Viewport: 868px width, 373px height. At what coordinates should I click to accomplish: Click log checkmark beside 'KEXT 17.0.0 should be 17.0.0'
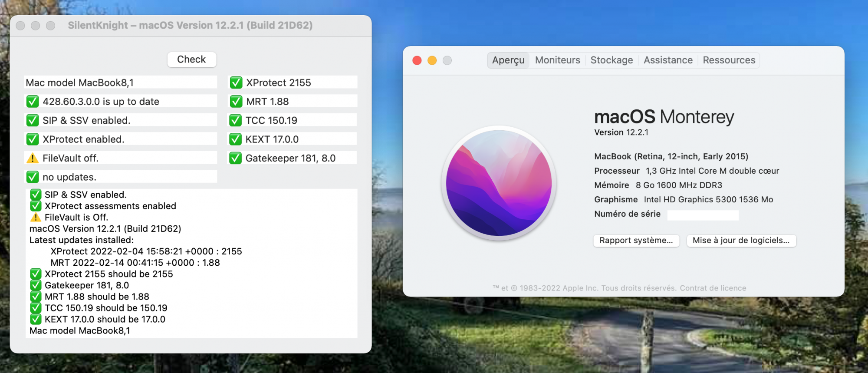(x=36, y=319)
